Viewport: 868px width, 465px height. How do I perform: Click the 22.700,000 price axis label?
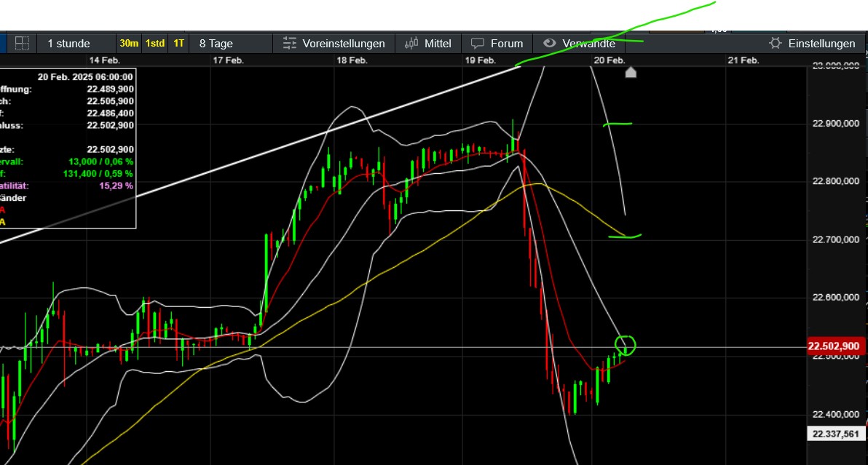pos(836,239)
